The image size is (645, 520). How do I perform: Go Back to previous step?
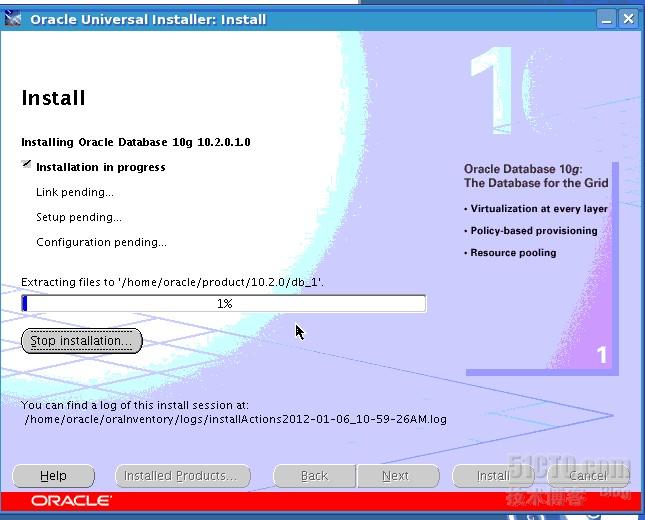pyautogui.click(x=315, y=476)
